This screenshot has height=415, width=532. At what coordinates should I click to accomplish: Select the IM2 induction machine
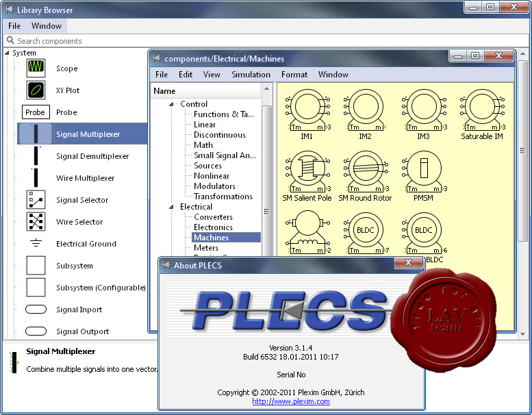(x=366, y=110)
